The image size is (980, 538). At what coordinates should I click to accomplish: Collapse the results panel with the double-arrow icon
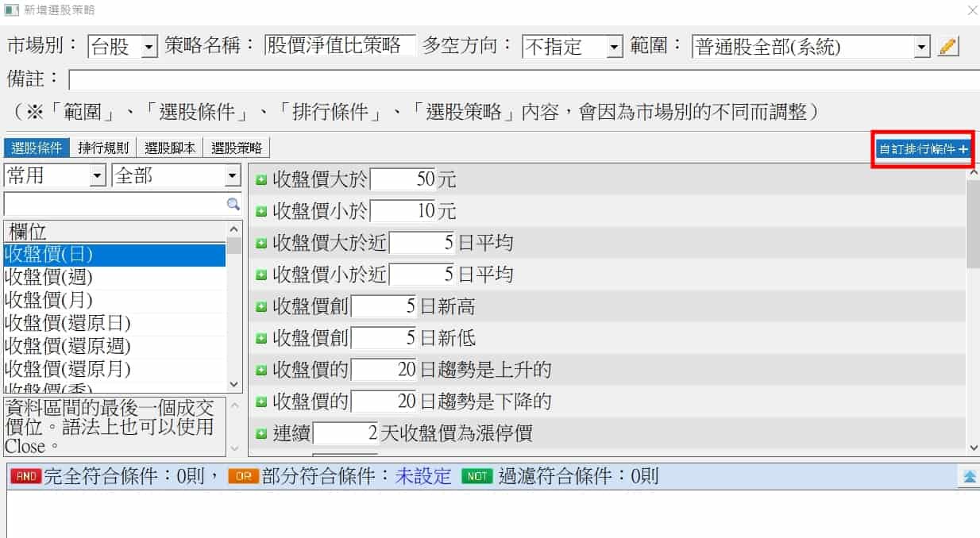(970, 476)
